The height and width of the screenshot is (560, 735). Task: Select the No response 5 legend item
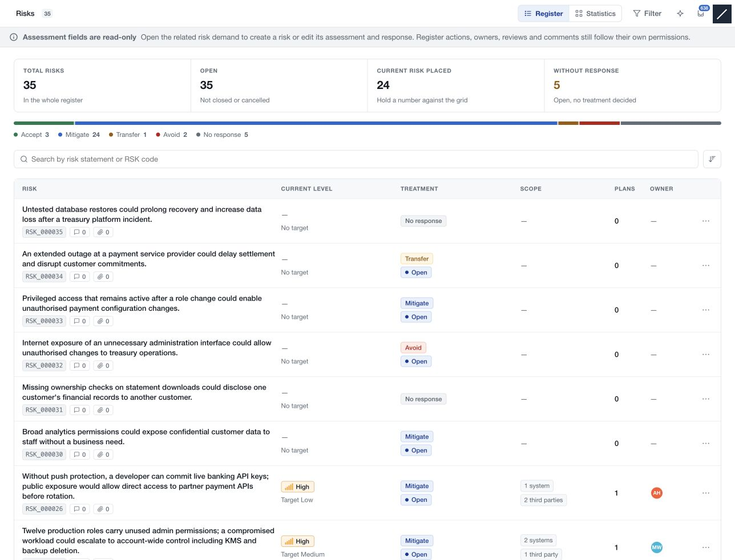point(223,135)
